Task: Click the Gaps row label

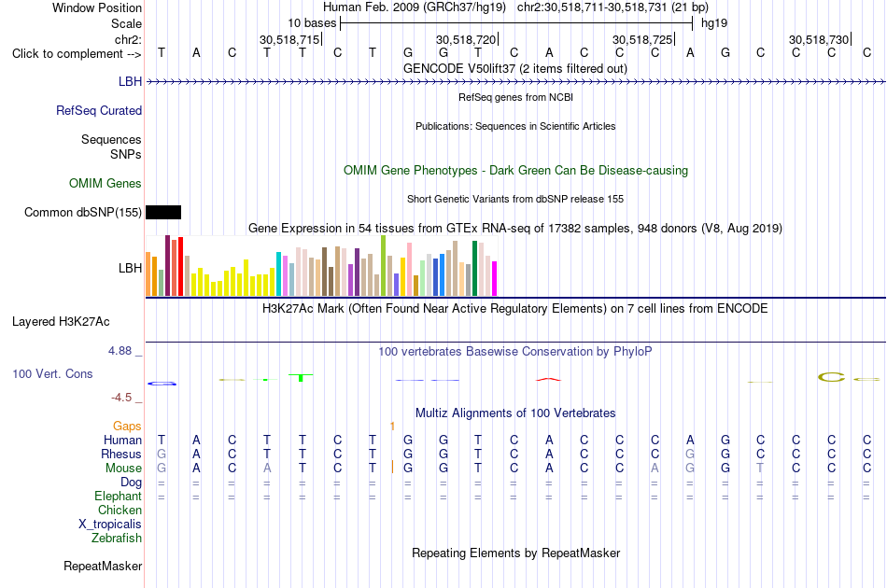Action: (x=127, y=426)
